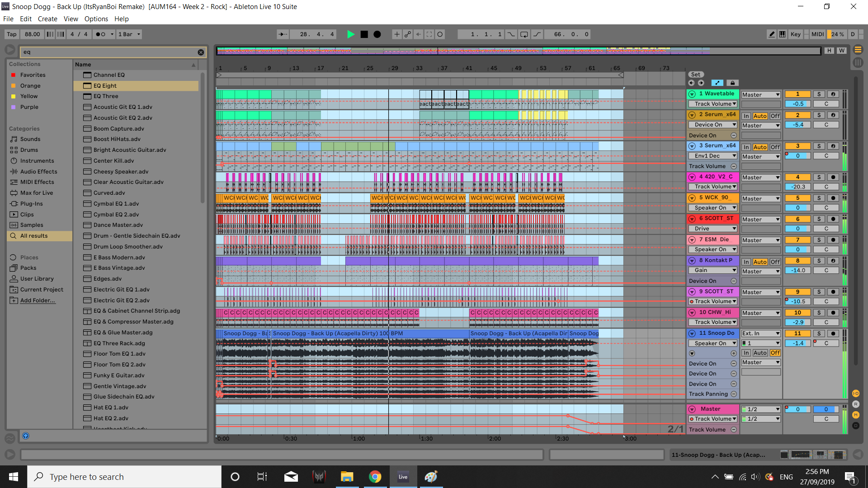Open MIDI Map mode
The height and width of the screenshot is (488, 868).
pos(817,34)
